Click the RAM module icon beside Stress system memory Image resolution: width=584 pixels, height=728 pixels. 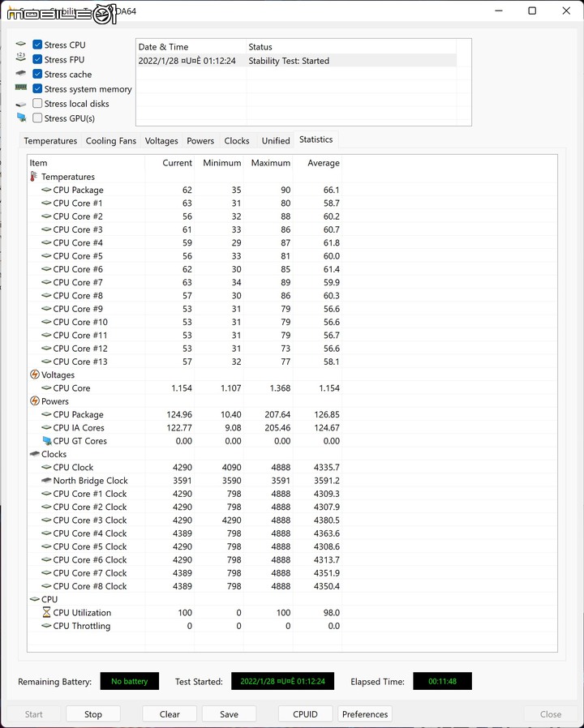[x=21, y=88]
